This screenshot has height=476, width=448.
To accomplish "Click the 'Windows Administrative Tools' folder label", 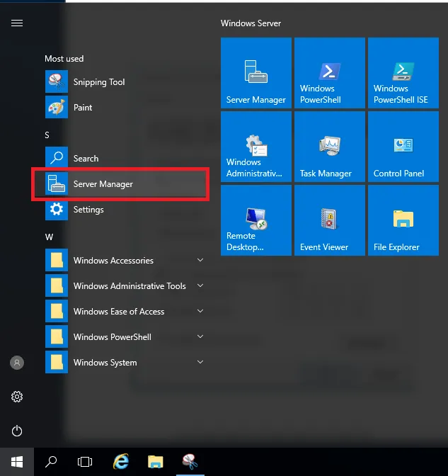I will [x=130, y=286].
